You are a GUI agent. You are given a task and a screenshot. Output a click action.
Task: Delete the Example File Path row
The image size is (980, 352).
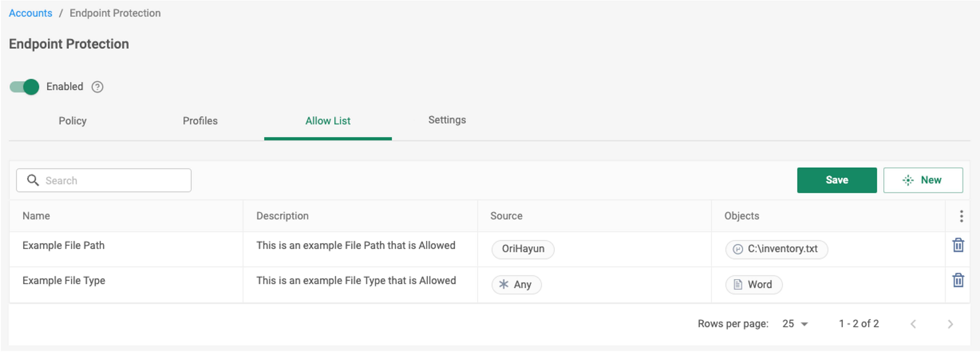(958, 245)
